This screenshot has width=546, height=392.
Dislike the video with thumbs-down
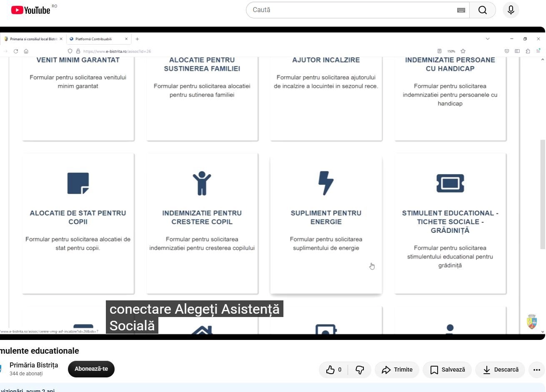pyautogui.click(x=359, y=370)
